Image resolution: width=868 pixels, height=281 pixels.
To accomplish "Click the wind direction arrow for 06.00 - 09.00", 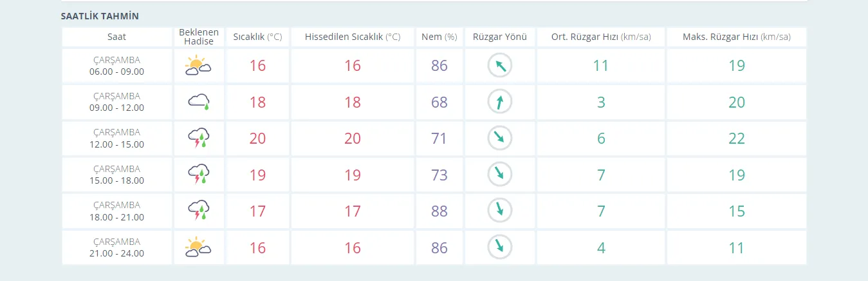I will coord(499,66).
